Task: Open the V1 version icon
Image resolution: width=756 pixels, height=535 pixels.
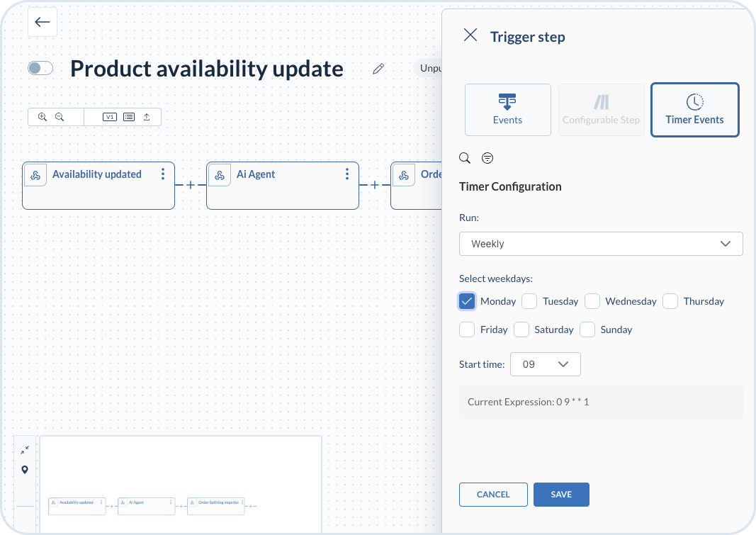Action: click(x=110, y=117)
